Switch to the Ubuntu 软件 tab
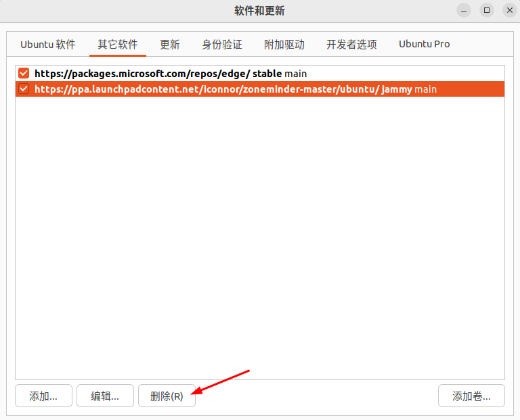 pyautogui.click(x=48, y=45)
